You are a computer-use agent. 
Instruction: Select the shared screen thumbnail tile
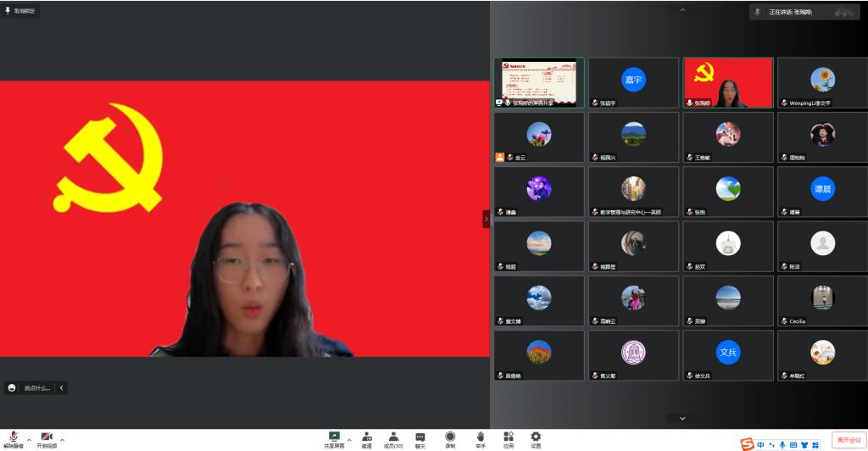click(538, 82)
